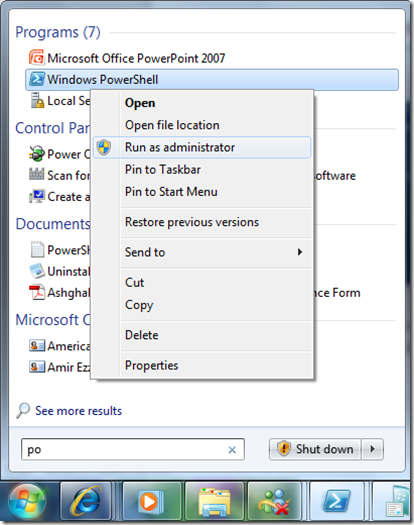Open Properties from the context menu
The height and width of the screenshot is (525, 414).
pos(202,365)
